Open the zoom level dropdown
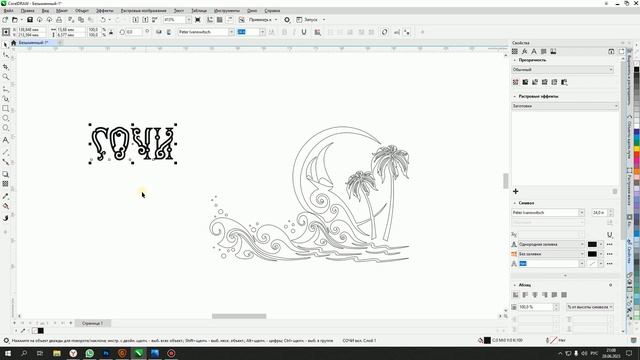The width and height of the screenshot is (640, 360). click(x=188, y=20)
